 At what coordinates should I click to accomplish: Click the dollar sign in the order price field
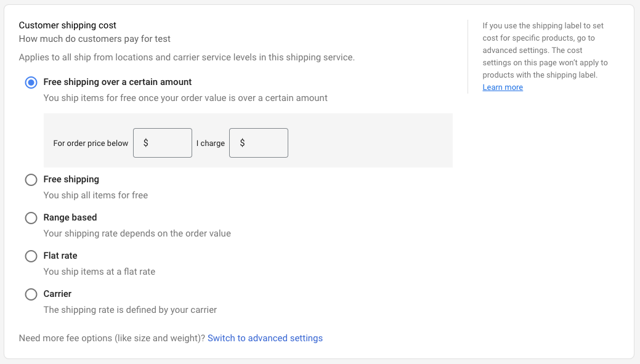coord(146,143)
